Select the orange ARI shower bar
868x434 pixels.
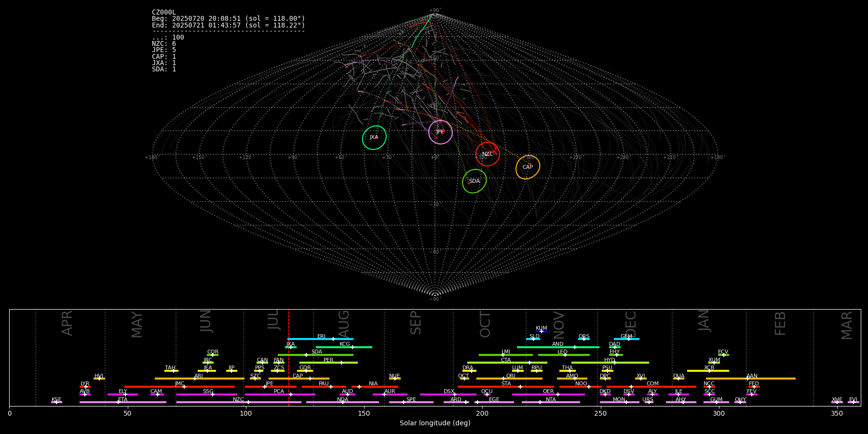click(x=199, y=379)
